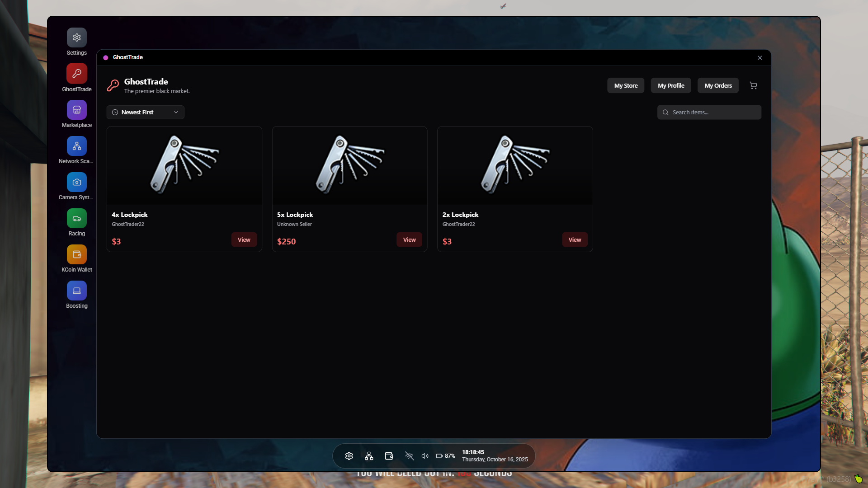Toggle the Wi-Fi icon in dock
868x488 pixels.
409,456
